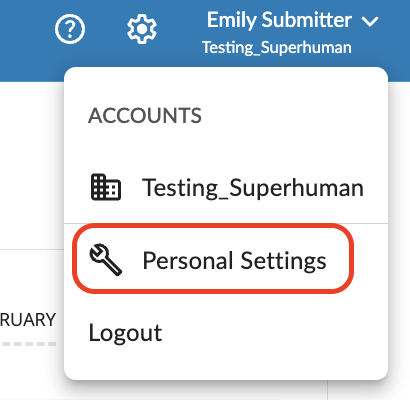Click the divider line above Personal Settings

[226, 223]
